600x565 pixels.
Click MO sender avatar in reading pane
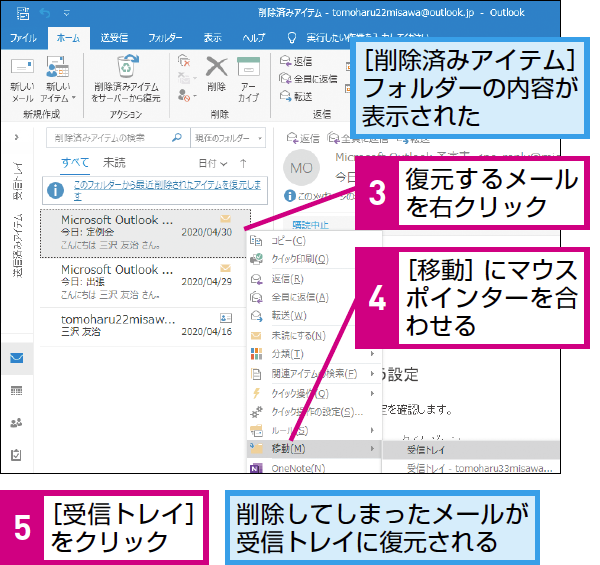tap(302, 168)
